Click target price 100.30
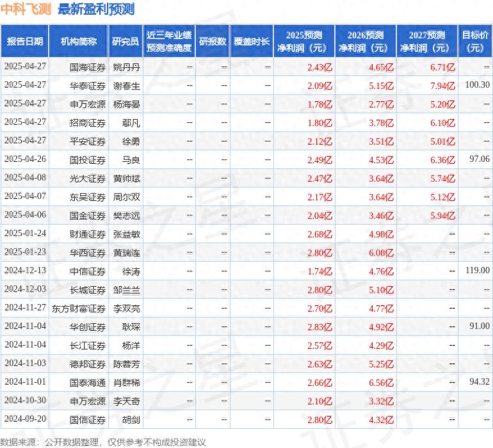This screenshot has height=448, width=493. coord(477,84)
